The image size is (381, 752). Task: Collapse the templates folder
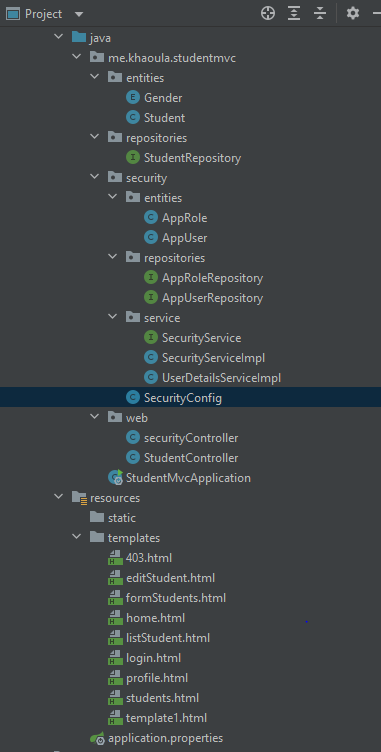coord(77,538)
